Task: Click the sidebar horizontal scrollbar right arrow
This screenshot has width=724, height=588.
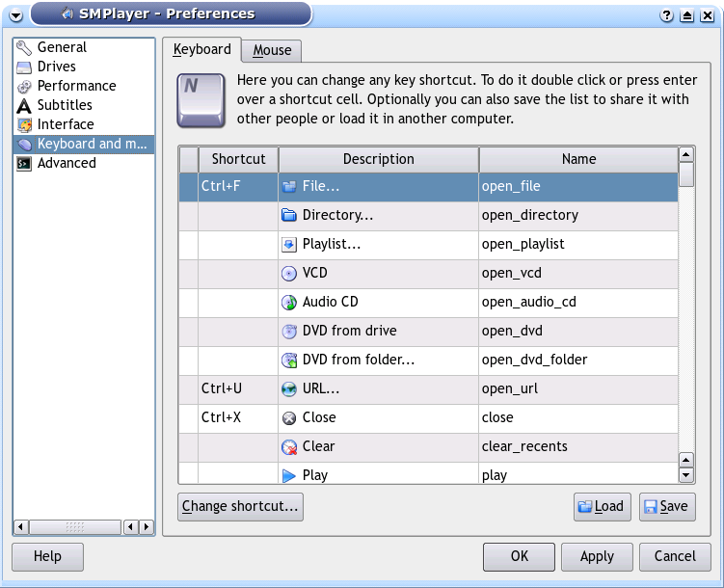Action: pos(147,526)
